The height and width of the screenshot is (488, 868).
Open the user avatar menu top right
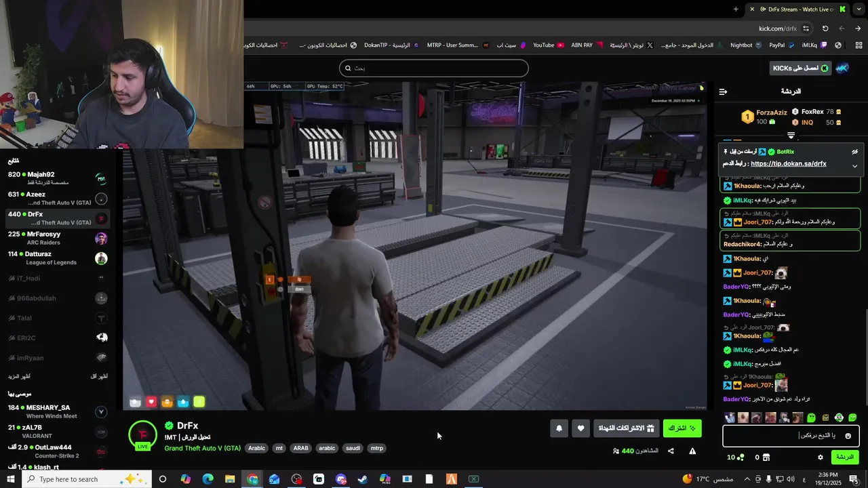point(843,68)
